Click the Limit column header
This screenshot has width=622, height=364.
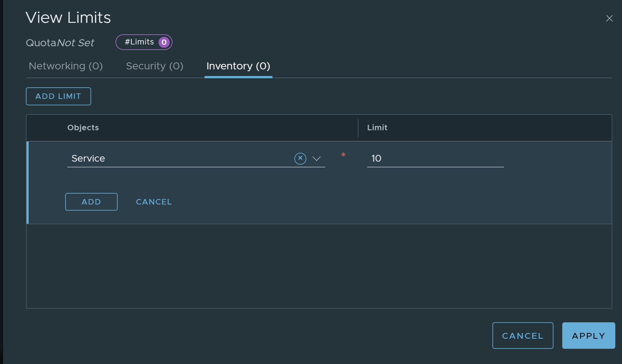377,128
